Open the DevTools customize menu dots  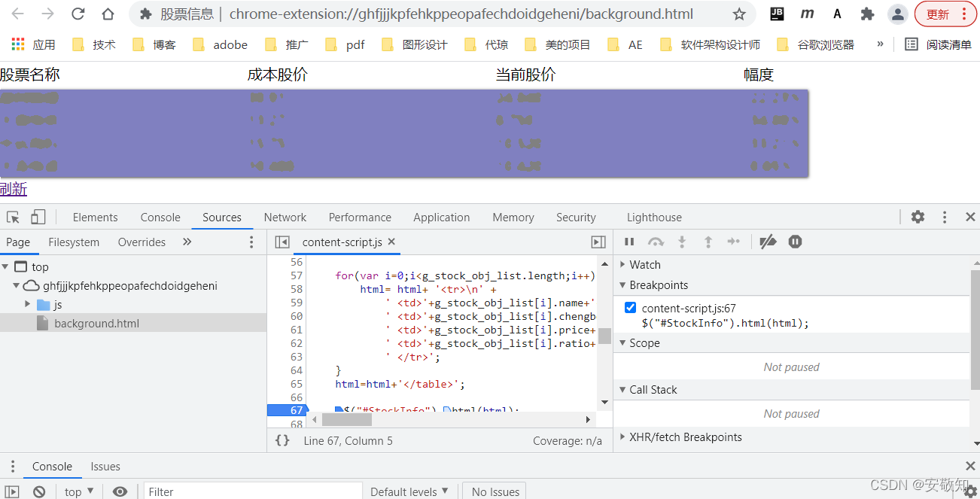(945, 217)
